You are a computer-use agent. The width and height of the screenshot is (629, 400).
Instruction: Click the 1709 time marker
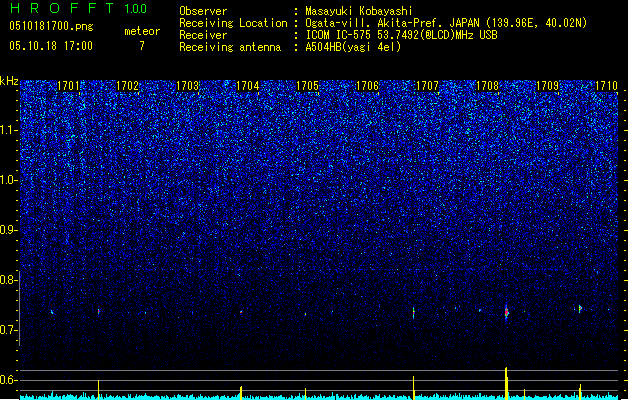pyautogui.click(x=548, y=86)
